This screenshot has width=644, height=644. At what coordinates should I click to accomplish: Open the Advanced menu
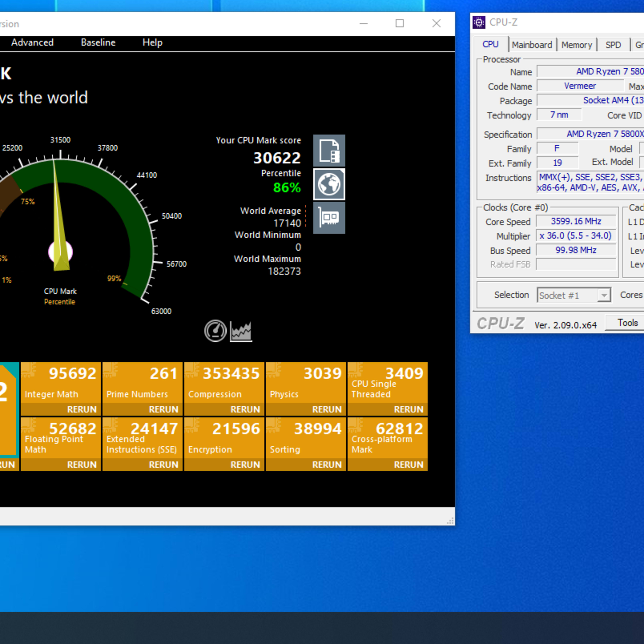tap(32, 42)
